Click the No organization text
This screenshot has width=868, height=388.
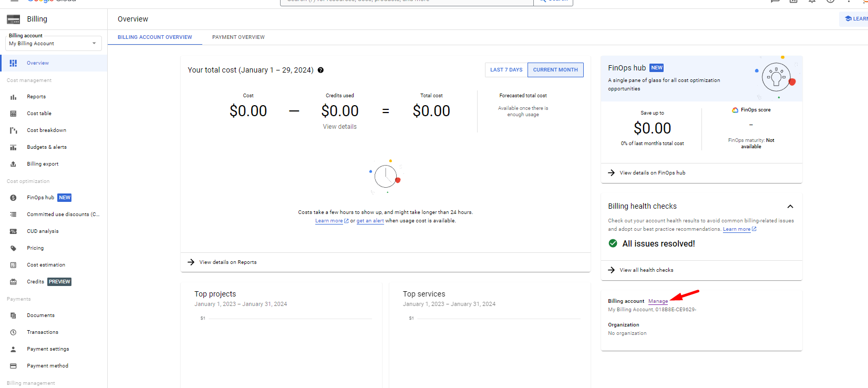627,333
